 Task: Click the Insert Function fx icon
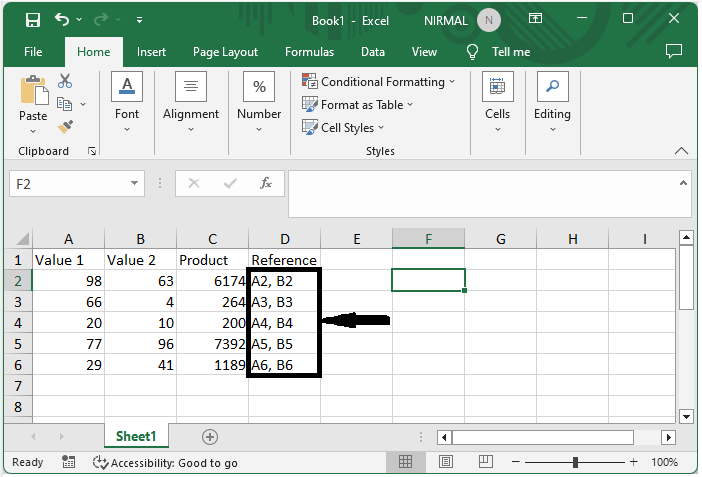click(x=266, y=184)
